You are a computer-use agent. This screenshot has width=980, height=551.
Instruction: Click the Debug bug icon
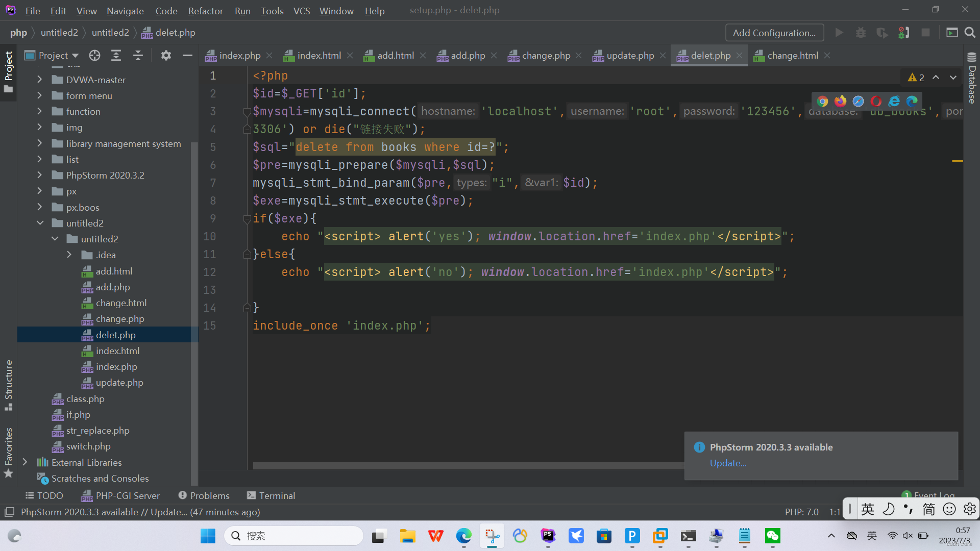pos(861,33)
